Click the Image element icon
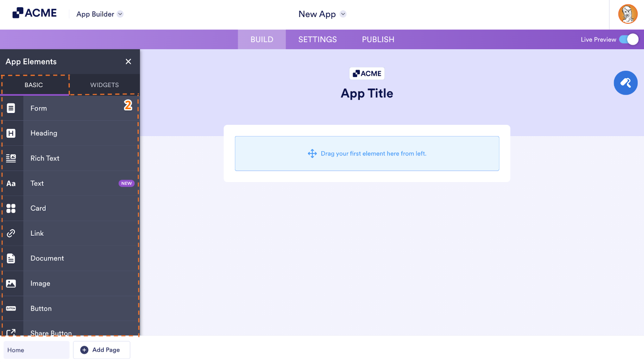644x362 pixels. point(12,283)
